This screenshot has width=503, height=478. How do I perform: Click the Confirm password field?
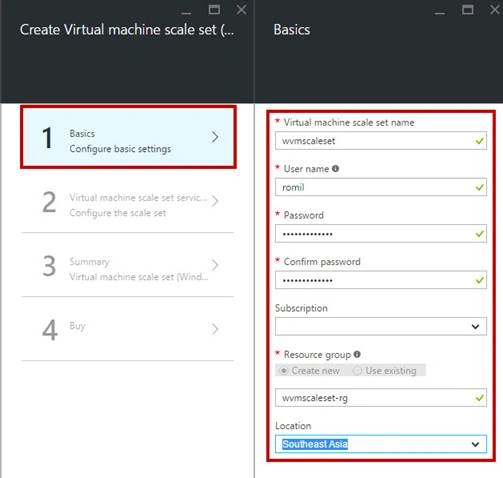click(x=381, y=280)
